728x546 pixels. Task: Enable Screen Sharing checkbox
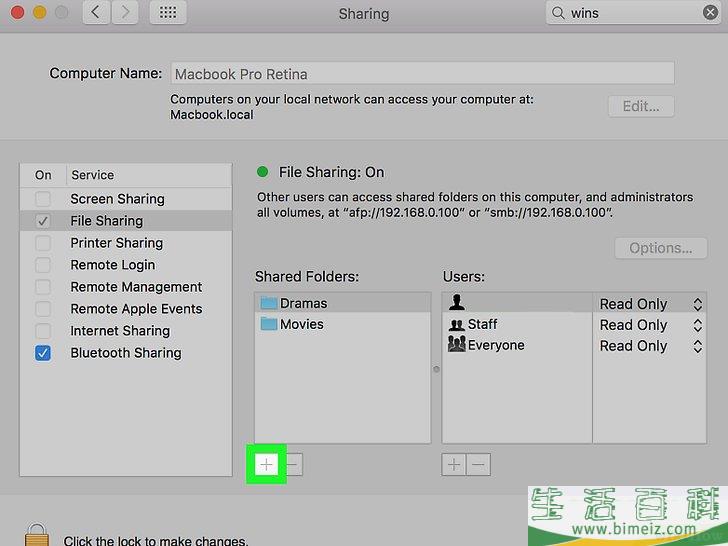point(43,199)
